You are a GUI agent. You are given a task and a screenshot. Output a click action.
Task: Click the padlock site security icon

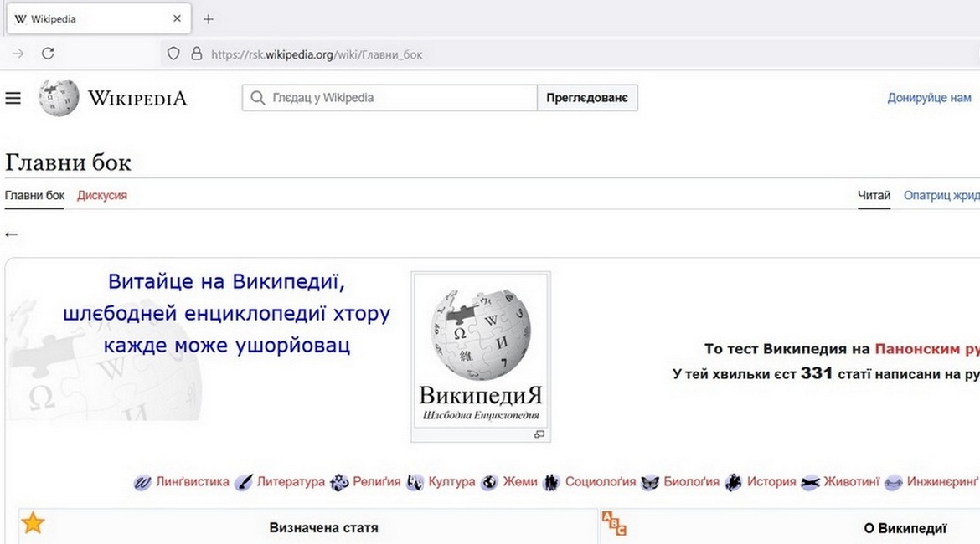click(x=197, y=54)
